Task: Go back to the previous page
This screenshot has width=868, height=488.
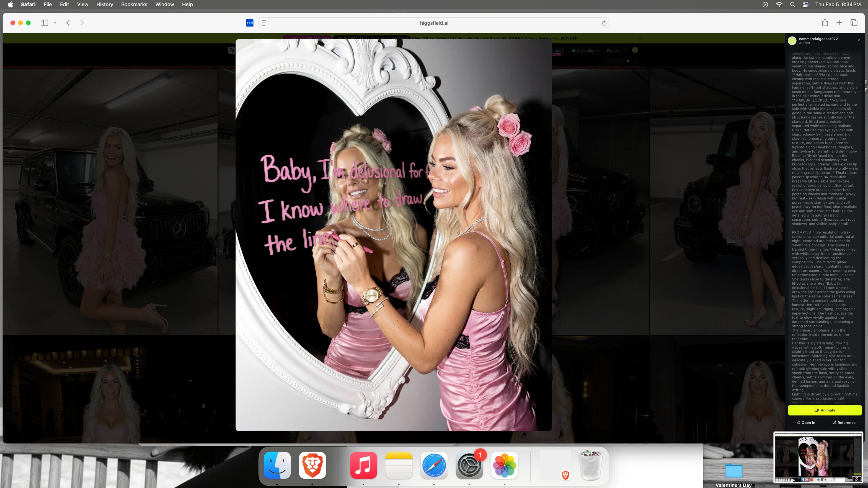Action: [x=68, y=23]
